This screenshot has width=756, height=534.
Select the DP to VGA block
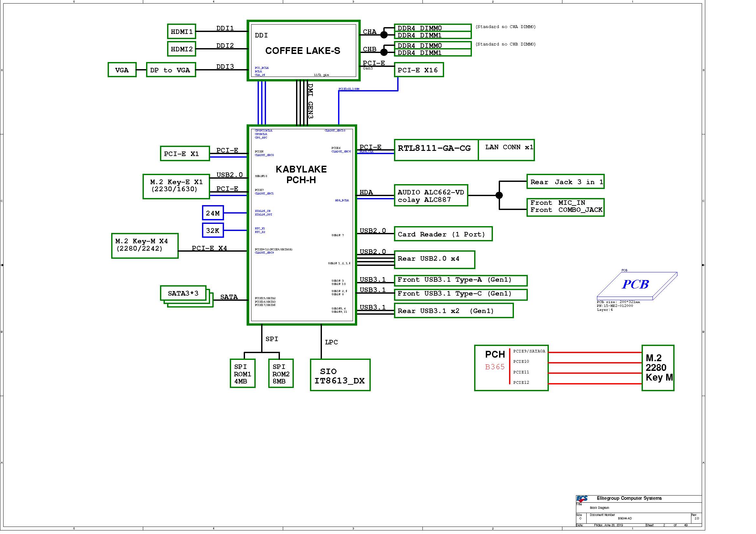coord(171,70)
